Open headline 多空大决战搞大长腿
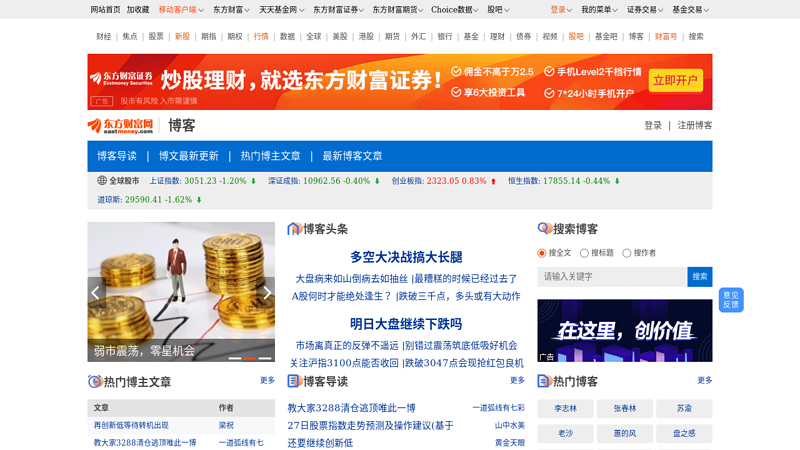 [x=406, y=257]
